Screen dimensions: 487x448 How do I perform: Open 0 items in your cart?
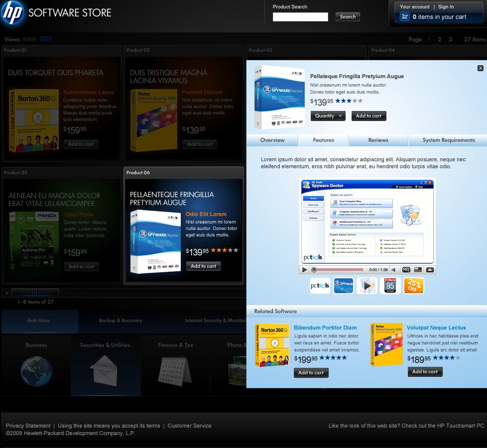pos(439,17)
